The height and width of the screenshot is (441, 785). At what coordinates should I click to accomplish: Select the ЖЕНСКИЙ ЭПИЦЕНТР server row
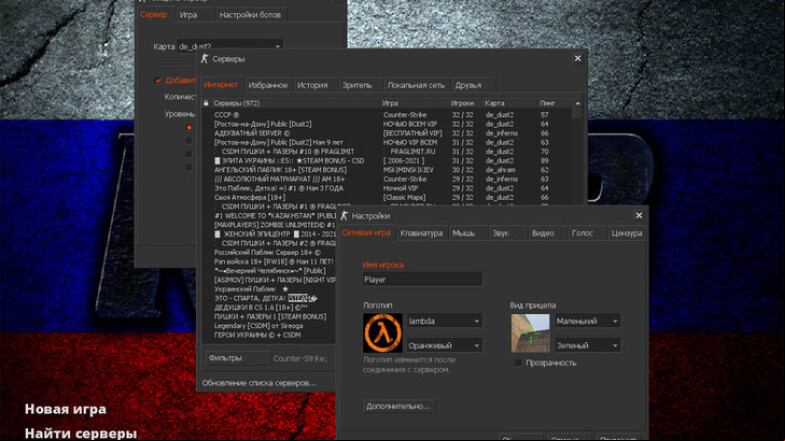point(269,234)
